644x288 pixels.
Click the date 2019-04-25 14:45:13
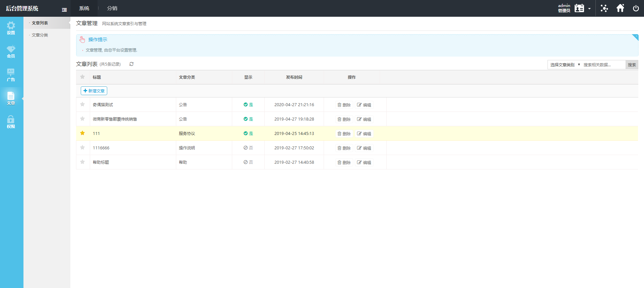(294, 133)
